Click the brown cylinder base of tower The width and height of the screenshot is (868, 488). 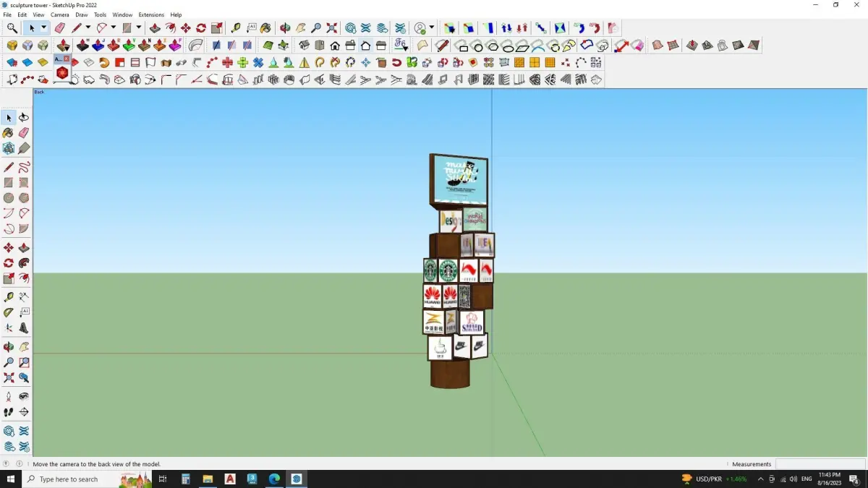(x=450, y=373)
